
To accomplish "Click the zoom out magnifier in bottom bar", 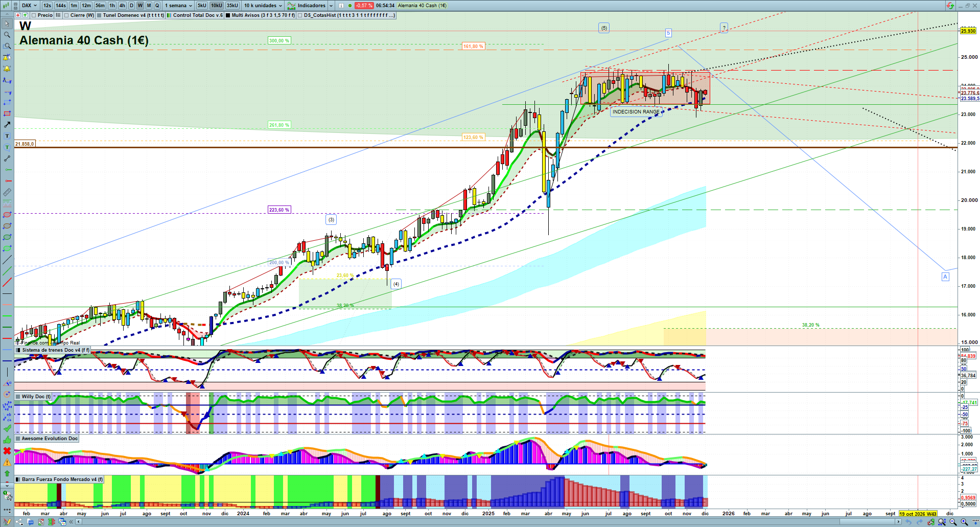I will click(x=953, y=522).
